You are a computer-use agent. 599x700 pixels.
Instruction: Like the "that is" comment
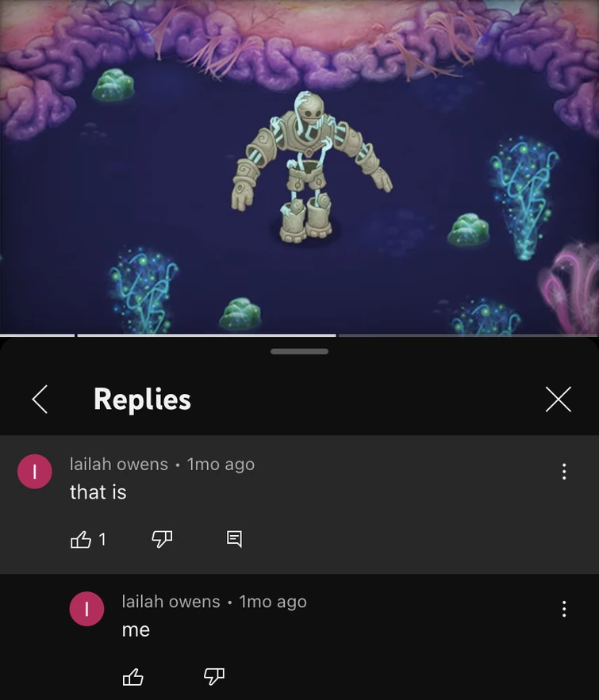coord(81,539)
